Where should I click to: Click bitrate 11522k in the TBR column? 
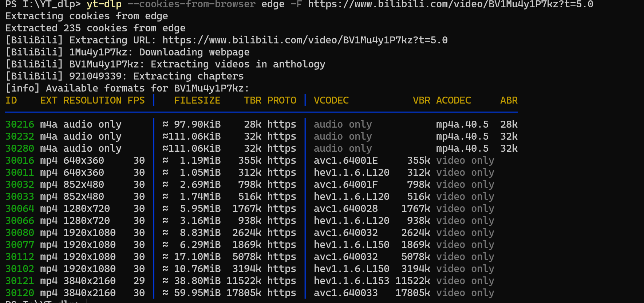click(x=244, y=281)
